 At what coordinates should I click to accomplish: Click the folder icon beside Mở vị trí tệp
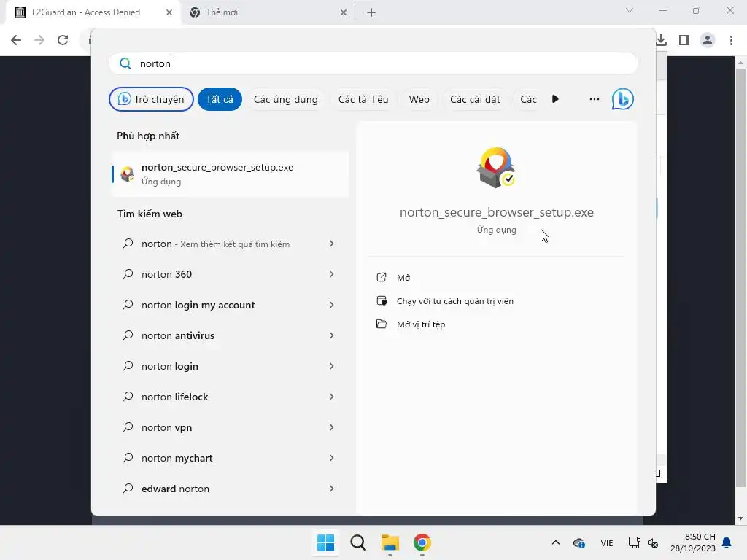point(382,324)
